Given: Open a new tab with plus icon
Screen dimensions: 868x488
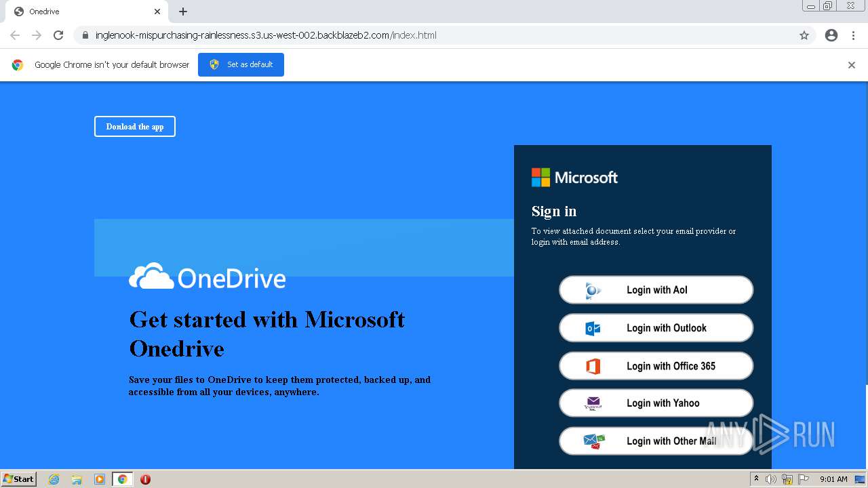Looking at the screenshot, I should (183, 12).
